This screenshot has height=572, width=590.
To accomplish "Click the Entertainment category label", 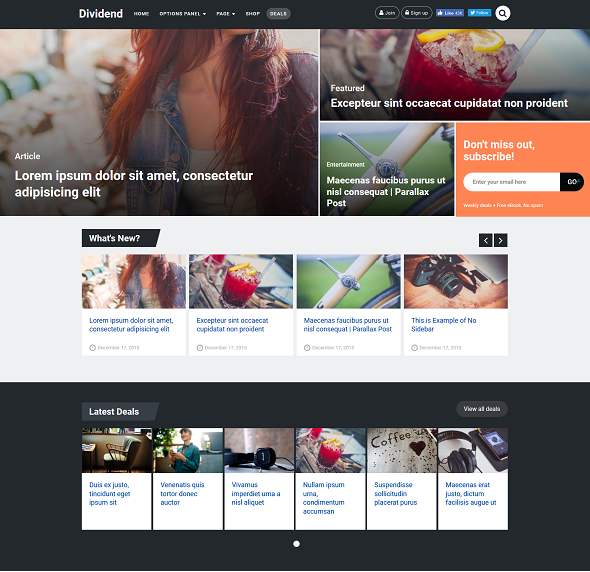I will tap(345, 164).
